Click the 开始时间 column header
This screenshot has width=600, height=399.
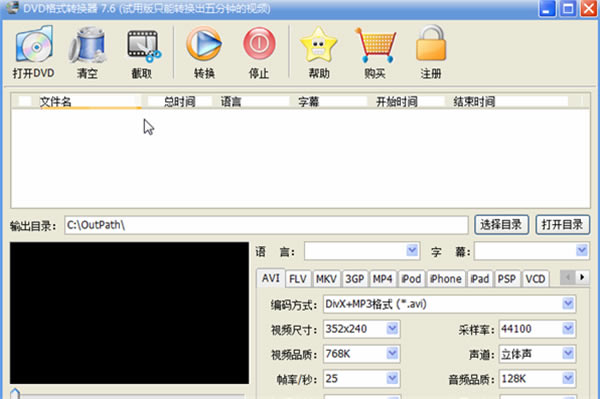point(410,101)
